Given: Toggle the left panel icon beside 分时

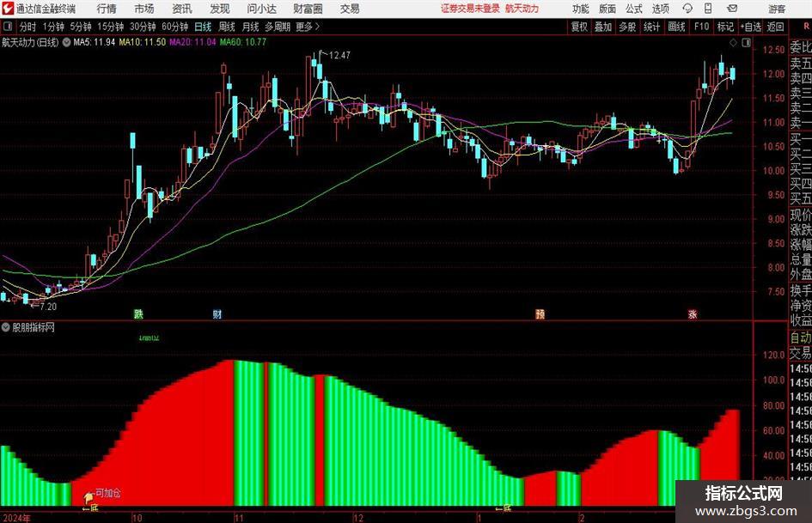Looking at the screenshot, I should coord(7,27).
